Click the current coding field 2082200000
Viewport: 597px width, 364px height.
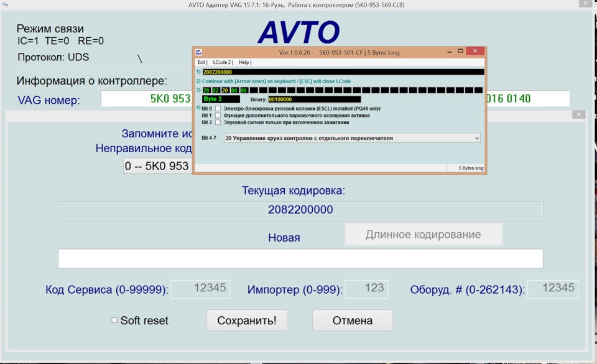coord(300,211)
